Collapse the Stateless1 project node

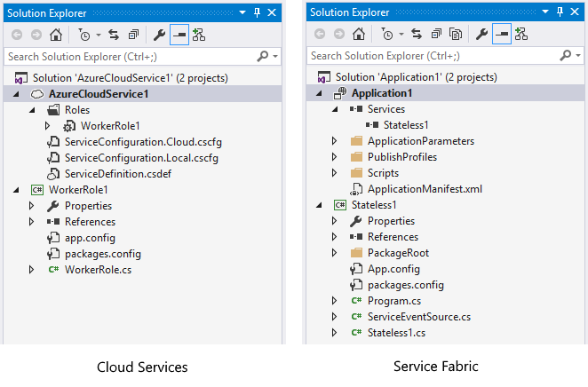tap(319, 205)
